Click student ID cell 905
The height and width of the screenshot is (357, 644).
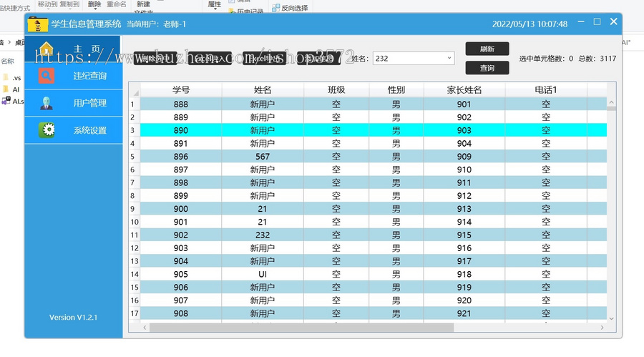[181, 274]
